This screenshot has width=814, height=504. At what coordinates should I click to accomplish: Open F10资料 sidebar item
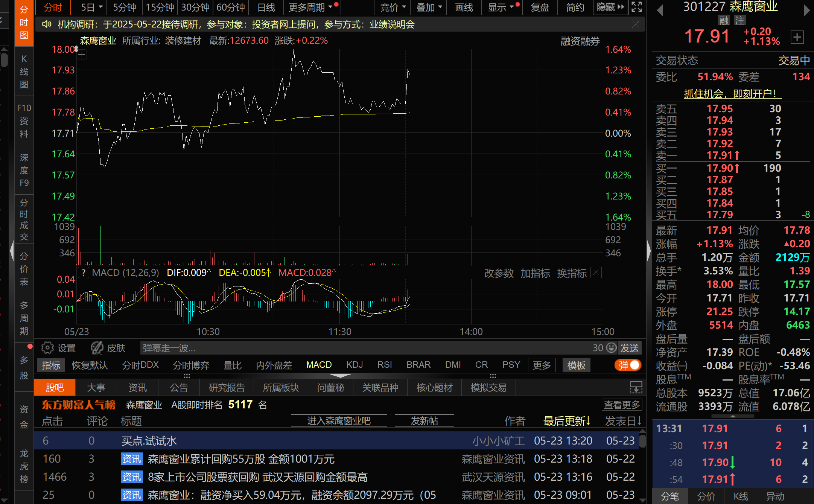point(24,121)
